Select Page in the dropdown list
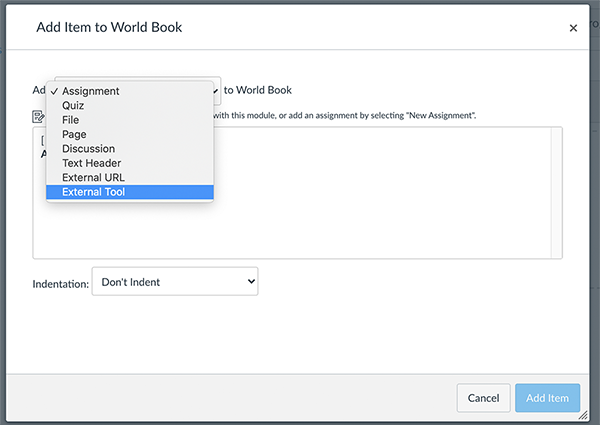 pos(130,134)
